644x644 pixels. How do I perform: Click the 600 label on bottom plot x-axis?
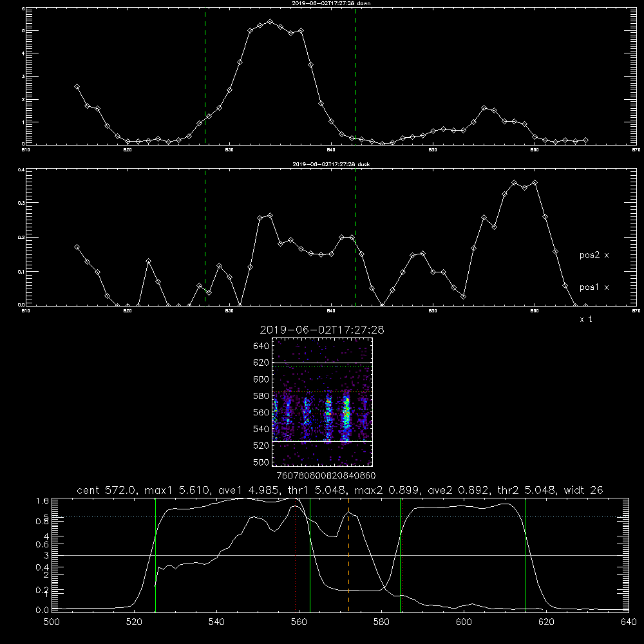pyautogui.click(x=464, y=622)
